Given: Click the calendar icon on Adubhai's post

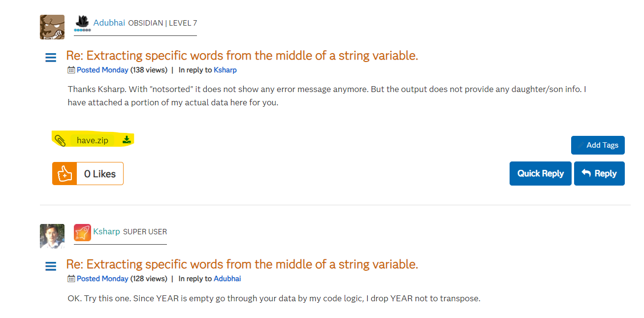Looking at the screenshot, I should tap(71, 70).
